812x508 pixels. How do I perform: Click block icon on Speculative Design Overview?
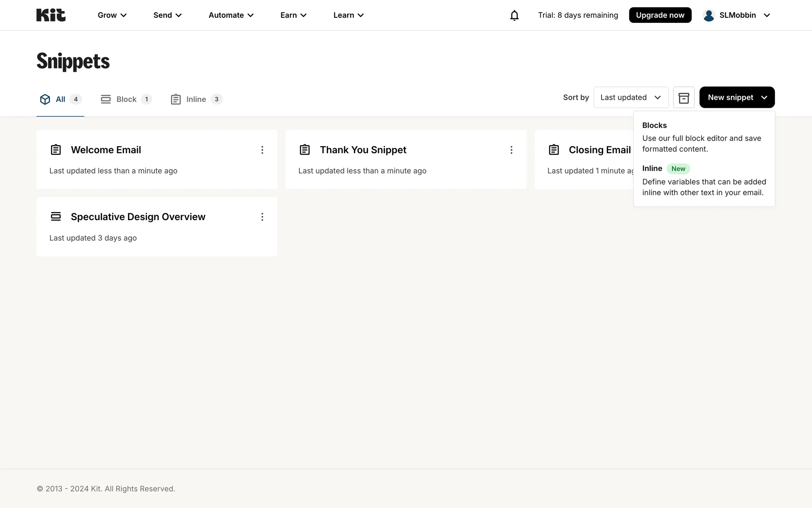56,217
